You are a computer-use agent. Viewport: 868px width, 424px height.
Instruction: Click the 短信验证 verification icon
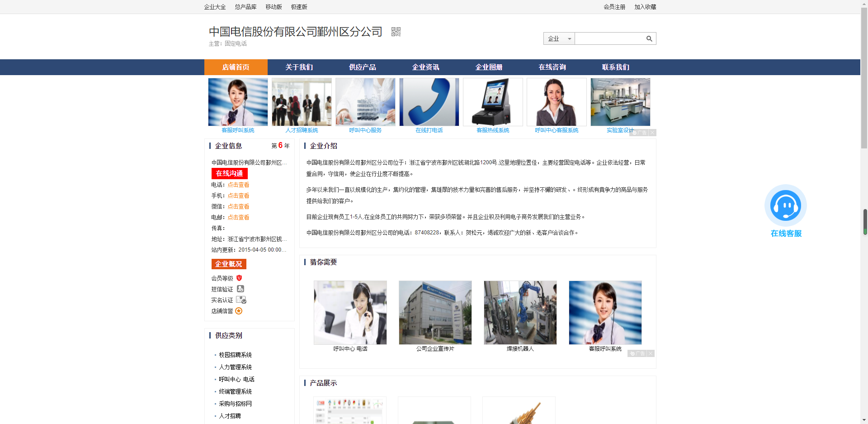pyautogui.click(x=241, y=289)
